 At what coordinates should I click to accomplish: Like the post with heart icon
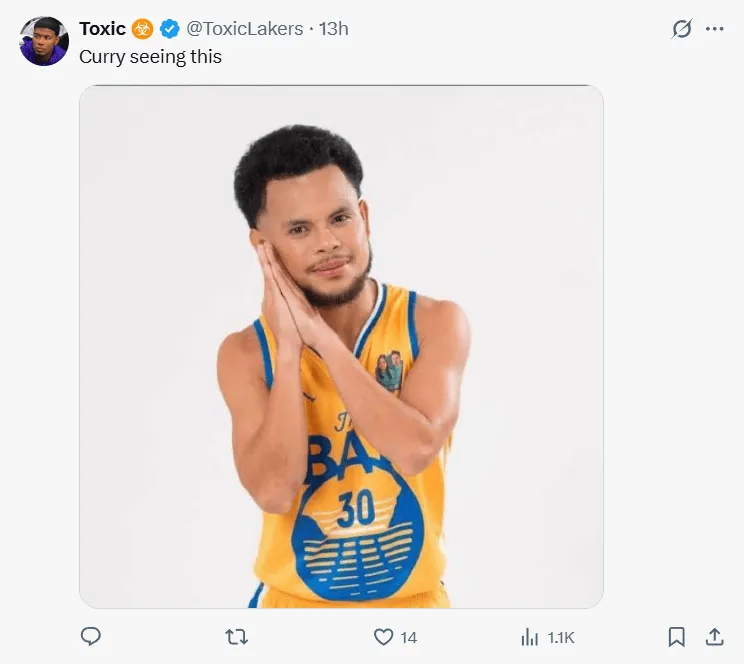pos(383,636)
